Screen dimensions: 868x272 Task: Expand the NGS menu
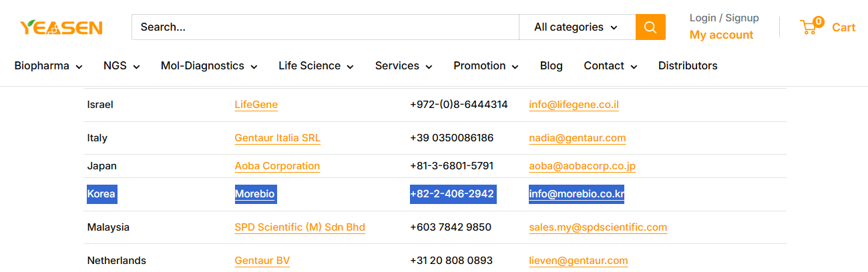tap(122, 66)
